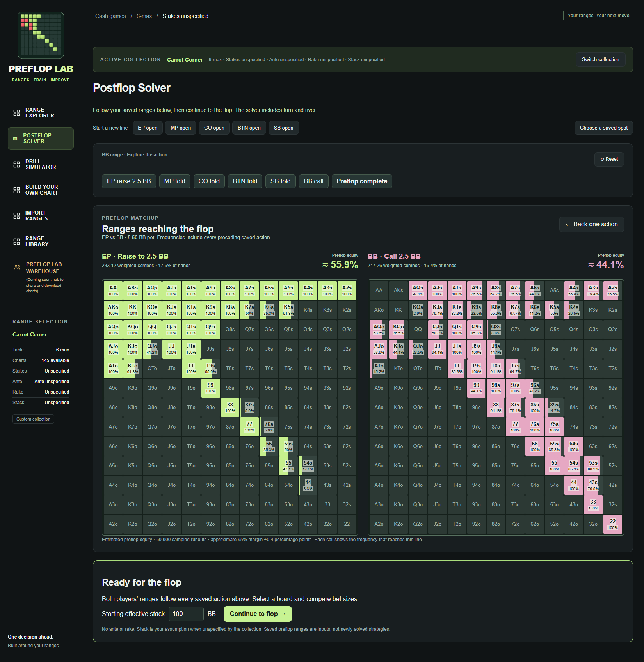
Task: Click Import Ranges grid icon
Action: pyautogui.click(x=16, y=216)
